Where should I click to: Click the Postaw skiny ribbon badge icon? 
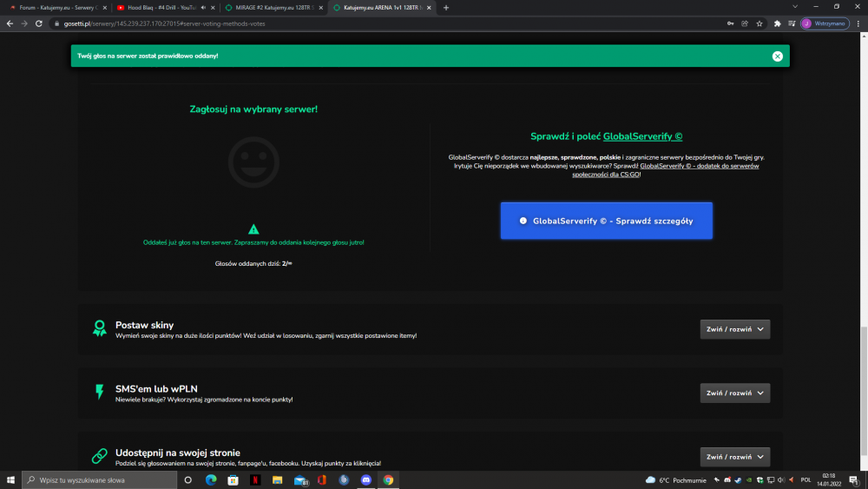(x=100, y=328)
